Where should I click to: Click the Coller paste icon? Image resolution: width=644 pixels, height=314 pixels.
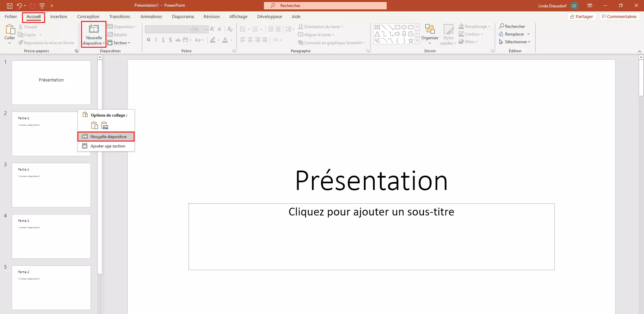tap(10, 29)
